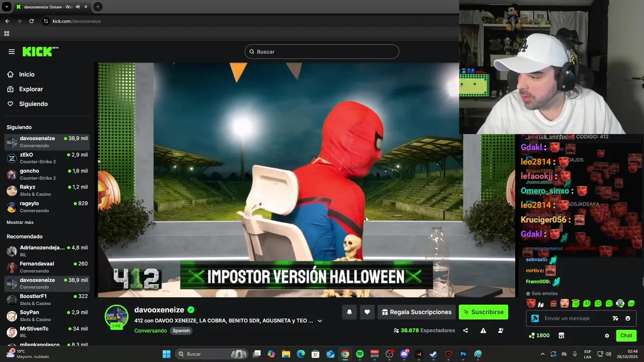Expand the stream title chevron
Image resolution: width=644 pixels, height=362 pixels.
(319, 321)
